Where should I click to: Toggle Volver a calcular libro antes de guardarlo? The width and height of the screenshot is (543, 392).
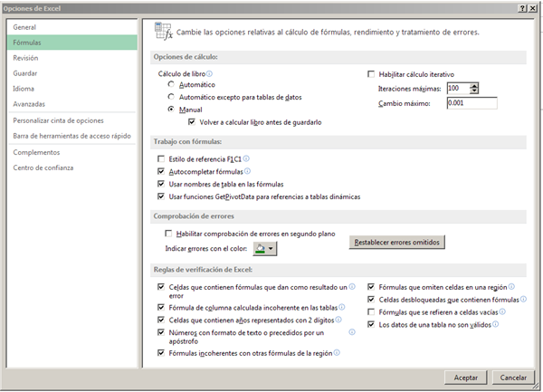coord(192,122)
